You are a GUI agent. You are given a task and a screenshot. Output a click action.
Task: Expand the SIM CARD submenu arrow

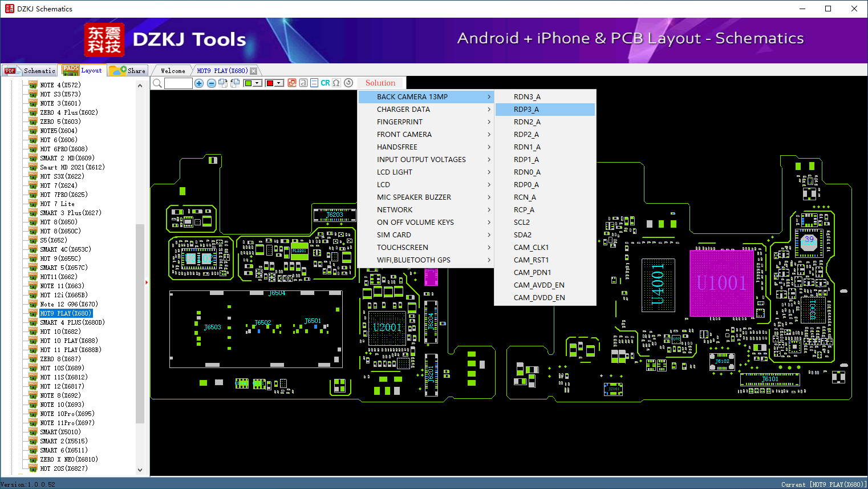(489, 235)
